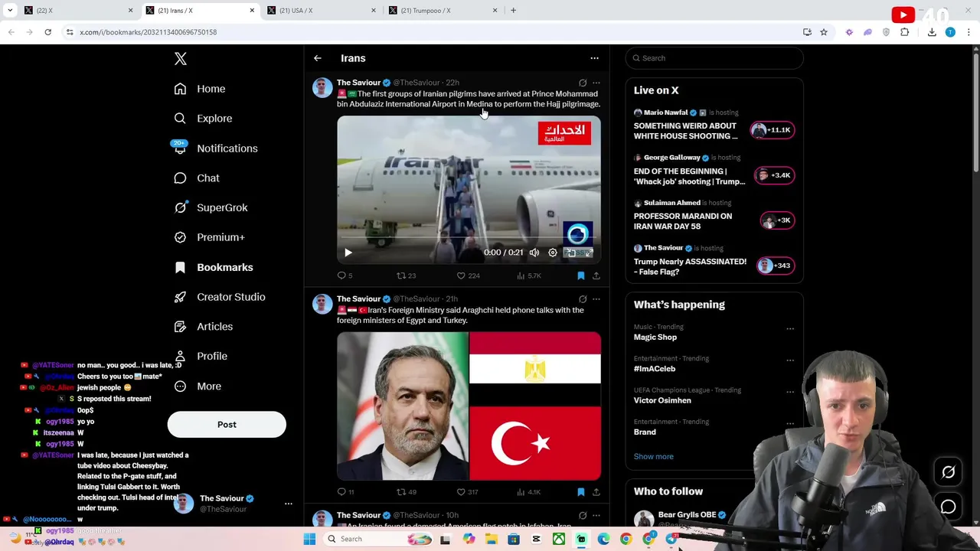Viewport: 980px width, 551px height.
Task: Open Grok icon on Araghchi post
Action: coord(583,299)
